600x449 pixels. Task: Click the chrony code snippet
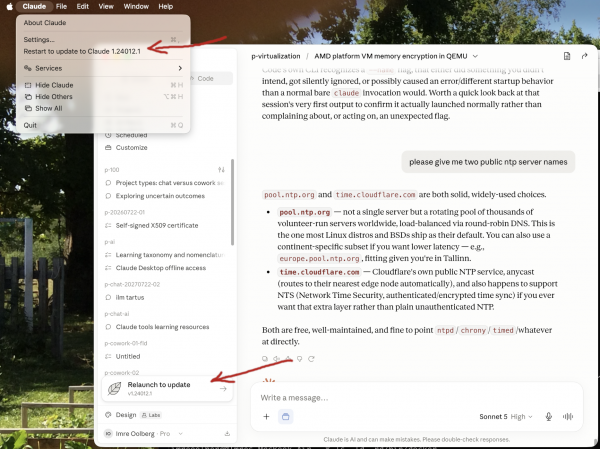pyautogui.click(x=473, y=330)
